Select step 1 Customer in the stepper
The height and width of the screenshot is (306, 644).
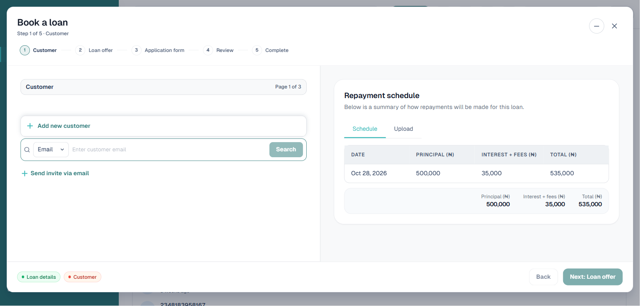tap(38, 50)
